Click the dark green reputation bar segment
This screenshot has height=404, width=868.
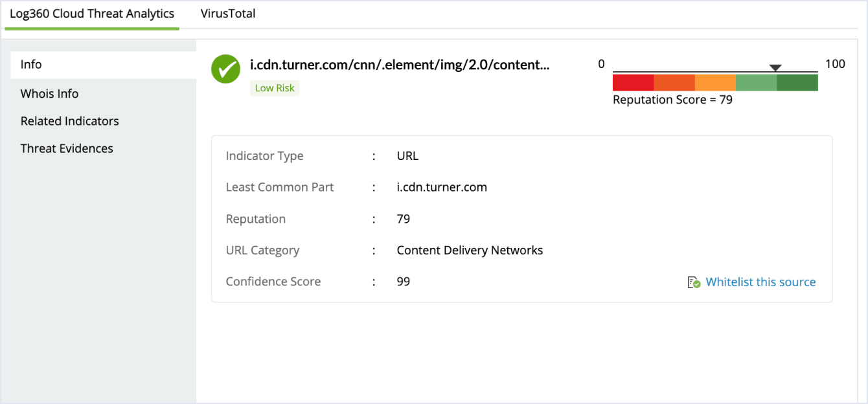click(797, 82)
